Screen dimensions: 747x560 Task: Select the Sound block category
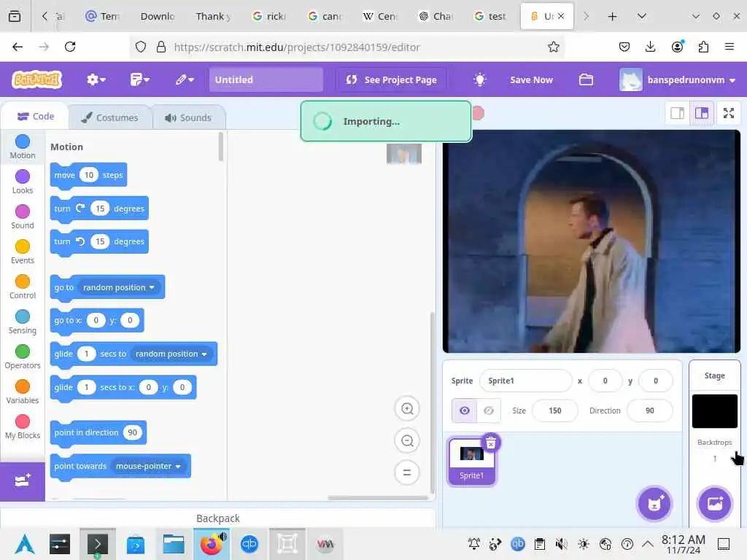click(x=23, y=217)
